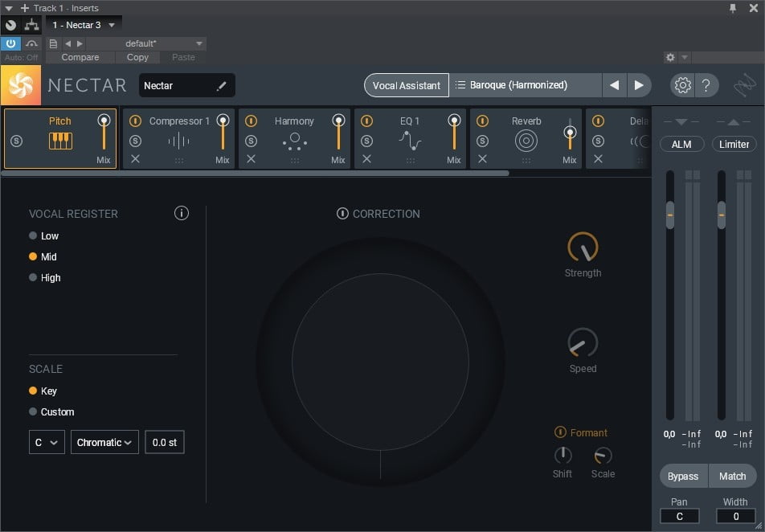Enable the ALM button
The width and height of the screenshot is (765, 532).
[x=681, y=145]
